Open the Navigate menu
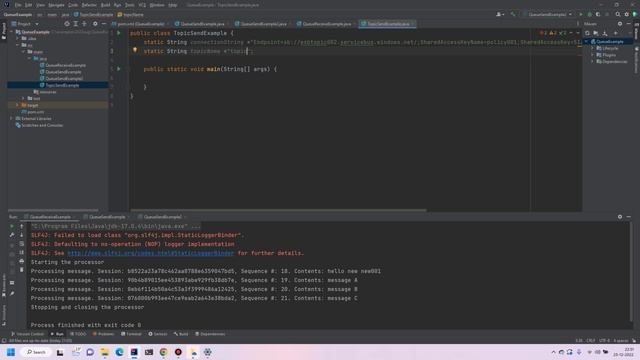This screenshot has width=640, height=360. tap(56, 5)
